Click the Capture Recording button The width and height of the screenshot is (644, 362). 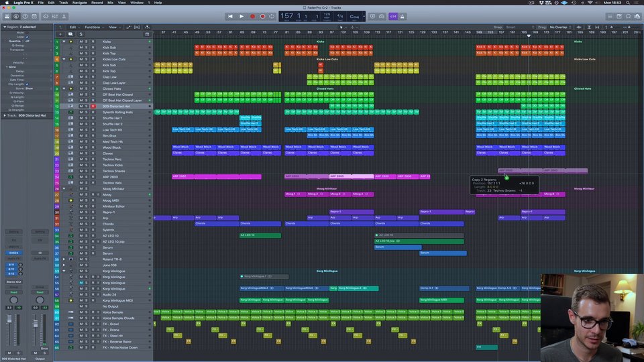pos(262,16)
